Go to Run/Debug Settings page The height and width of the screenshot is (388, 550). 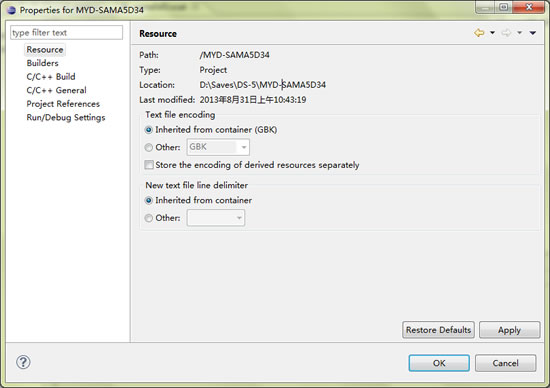click(x=66, y=118)
